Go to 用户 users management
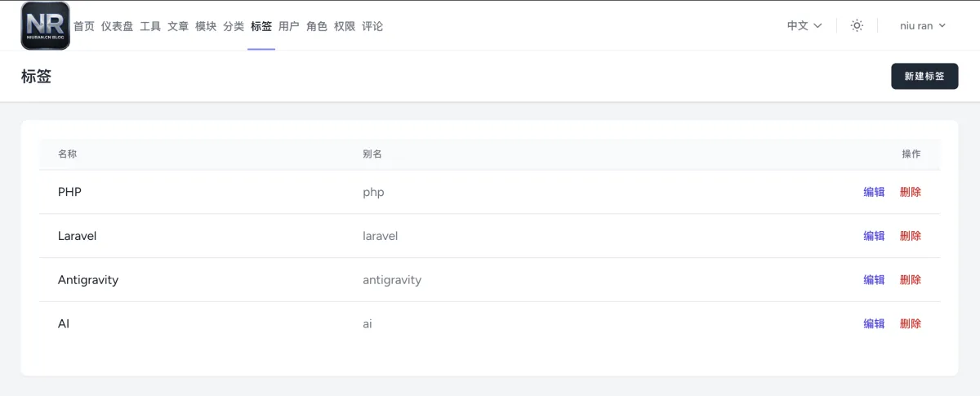 pyautogui.click(x=289, y=26)
